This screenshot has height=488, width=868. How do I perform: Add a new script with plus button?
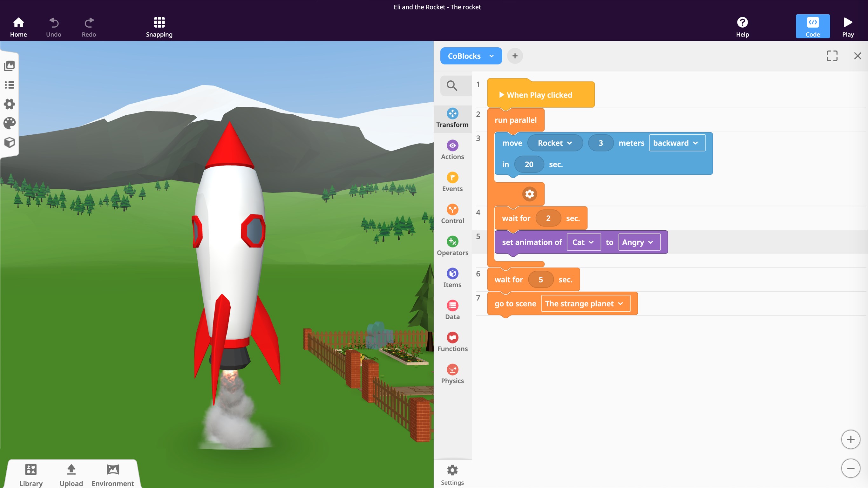(x=514, y=56)
